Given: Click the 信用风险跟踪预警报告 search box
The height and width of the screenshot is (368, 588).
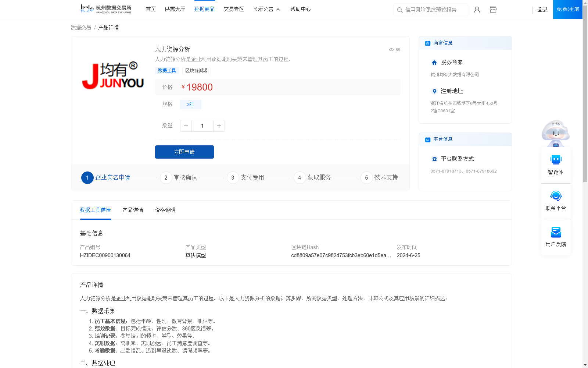Looking at the screenshot, I should [x=431, y=10].
